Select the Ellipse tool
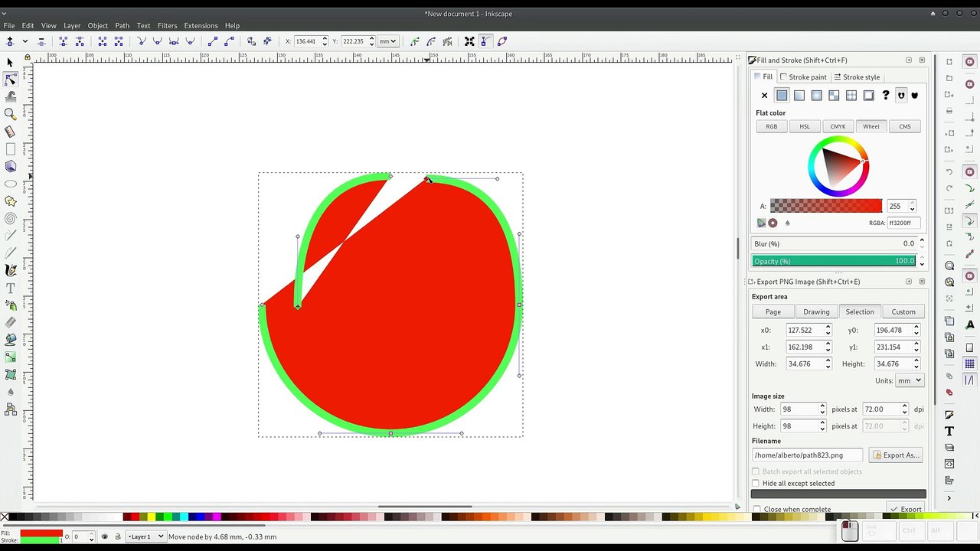 tap(10, 184)
